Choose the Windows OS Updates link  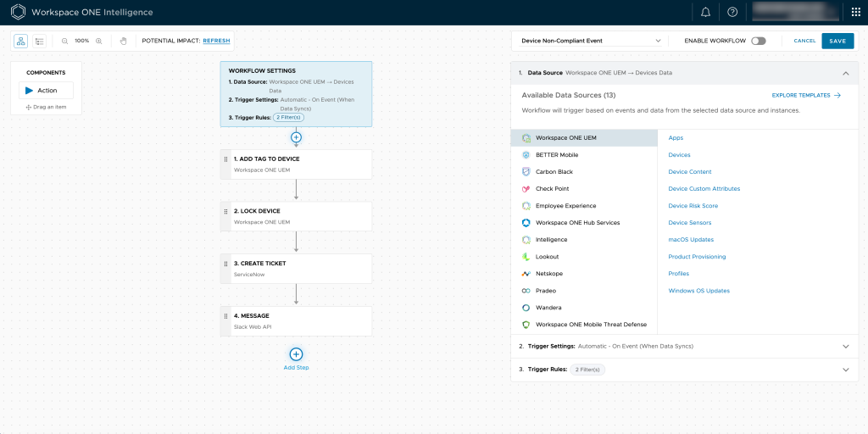coord(699,291)
